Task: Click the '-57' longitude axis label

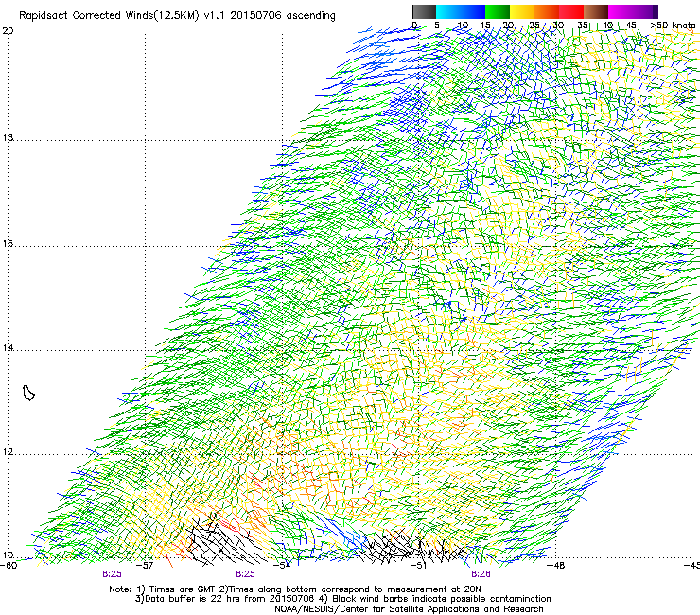Action: [x=145, y=566]
